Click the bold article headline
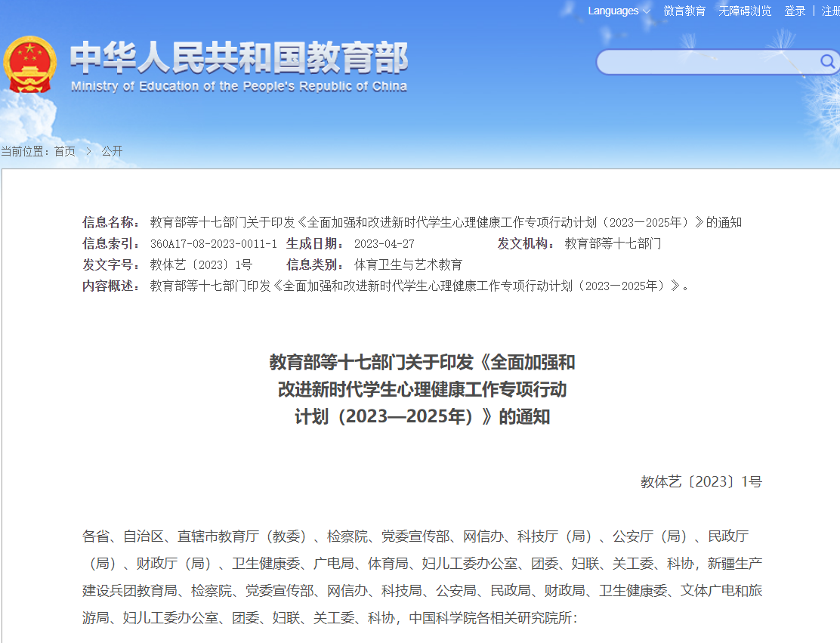This screenshot has width=840, height=643. tap(422, 389)
